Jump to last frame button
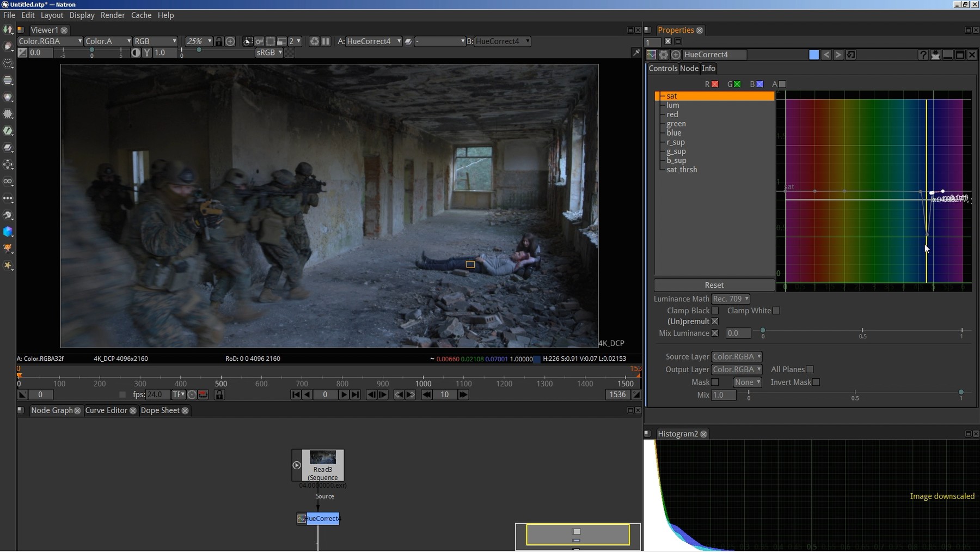The image size is (980, 552). tap(355, 395)
